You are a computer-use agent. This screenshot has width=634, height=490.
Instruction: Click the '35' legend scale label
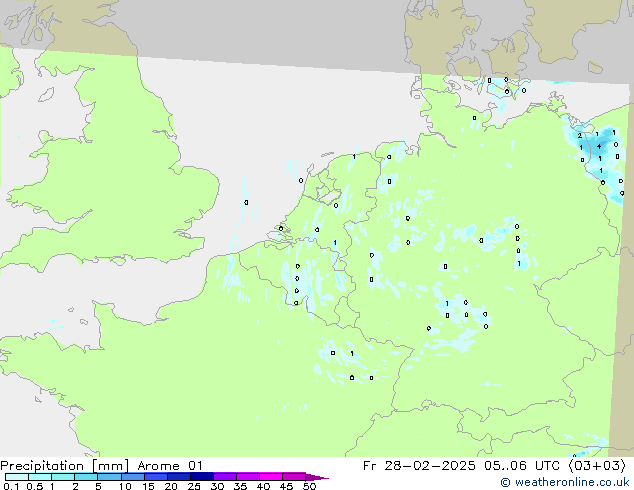(x=240, y=486)
